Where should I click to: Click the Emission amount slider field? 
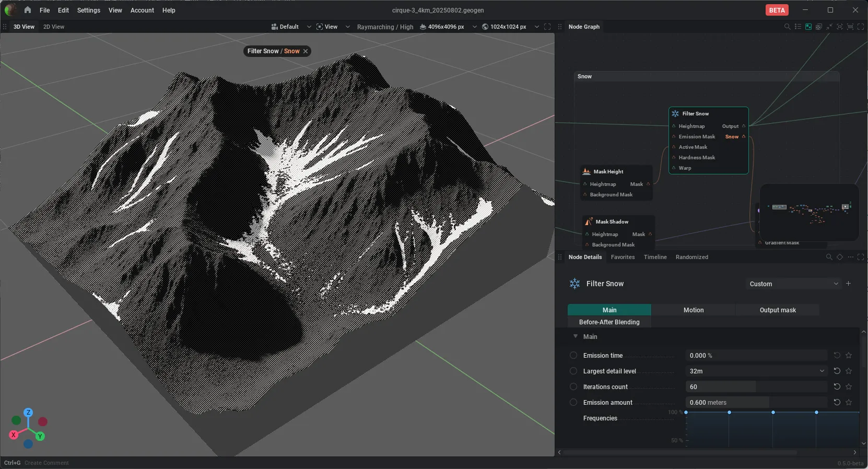click(756, 403)
